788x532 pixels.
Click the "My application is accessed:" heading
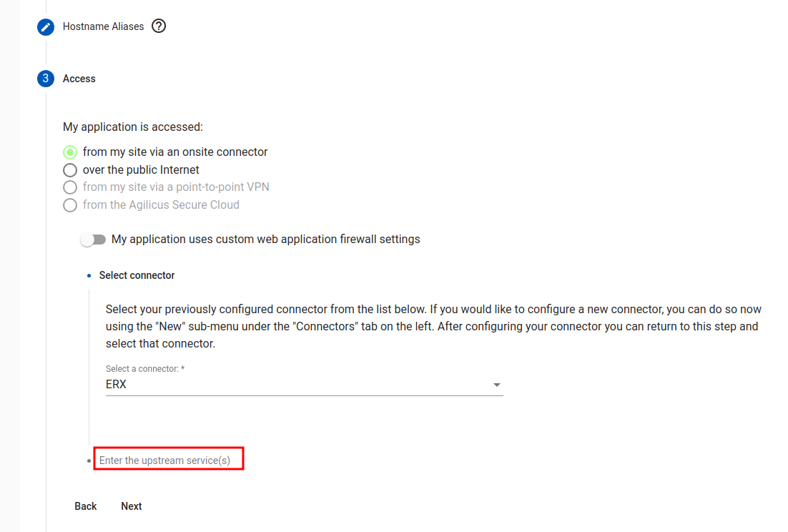[133, 127]
